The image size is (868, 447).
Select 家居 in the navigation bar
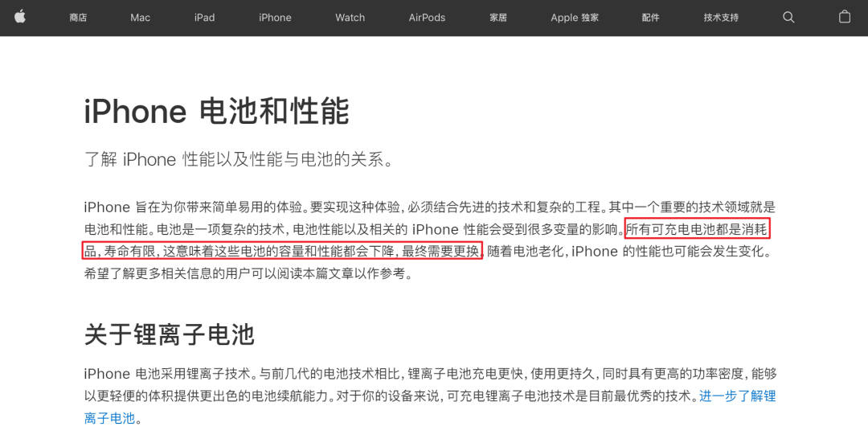click(498, 18)
